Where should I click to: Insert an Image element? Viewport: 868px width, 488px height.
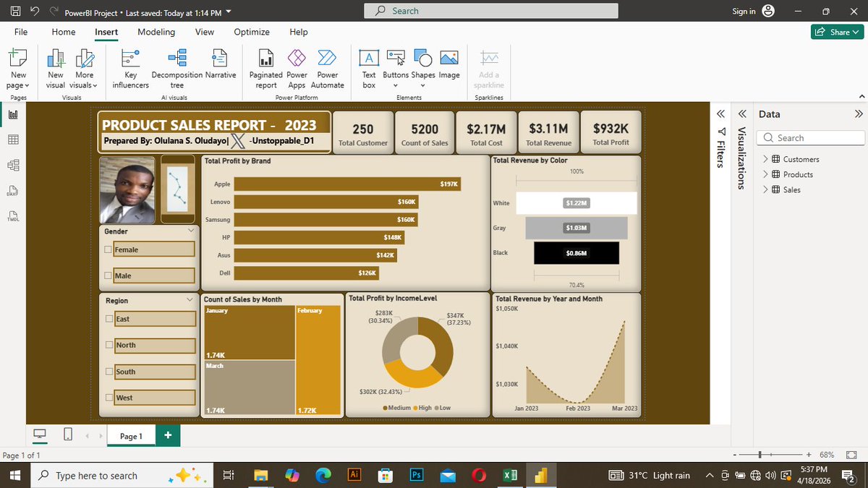[x=448, y=64]
